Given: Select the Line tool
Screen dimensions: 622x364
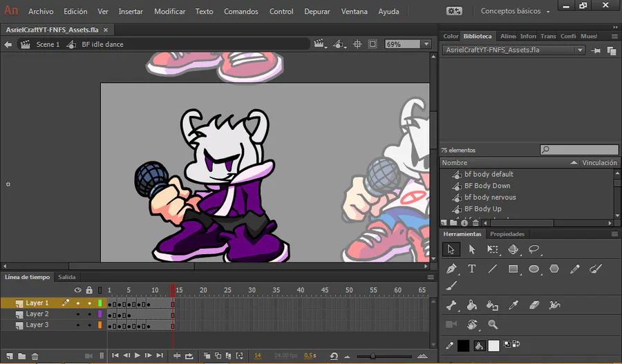Looking at the screenshot, I should (492, 269).
